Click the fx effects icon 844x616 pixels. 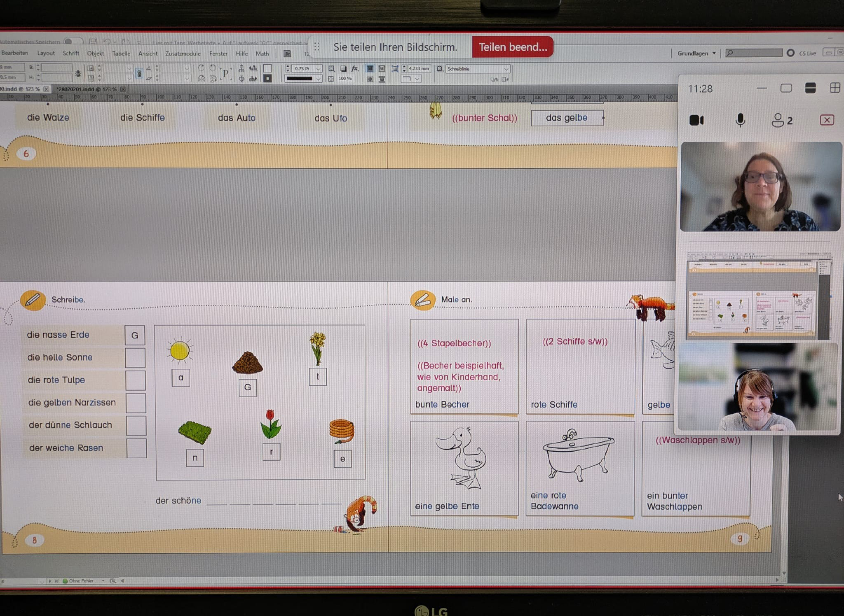click(x=354, y=69)
